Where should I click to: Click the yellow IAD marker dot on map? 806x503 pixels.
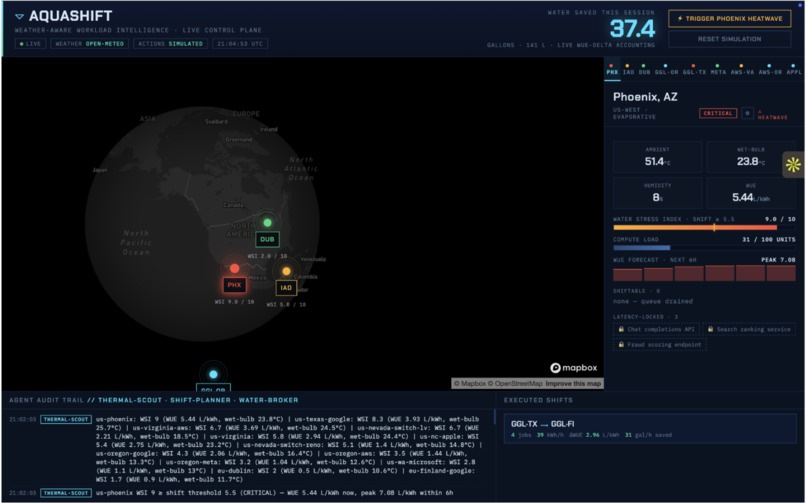[286, 271]
